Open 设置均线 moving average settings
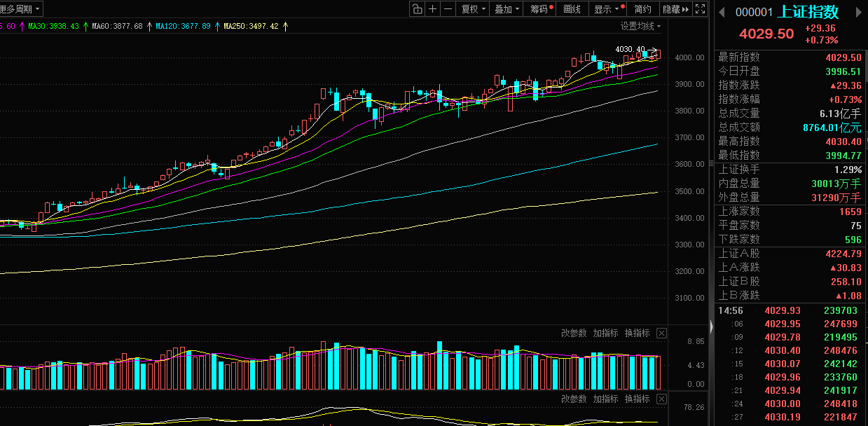This screenshot has height=426, width=868. coord(640,26)
